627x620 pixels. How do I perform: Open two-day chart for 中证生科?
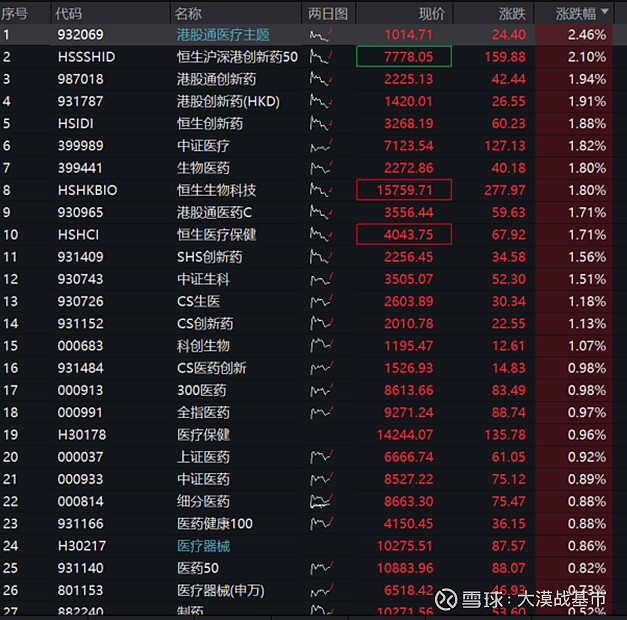(x=321, y=279)
